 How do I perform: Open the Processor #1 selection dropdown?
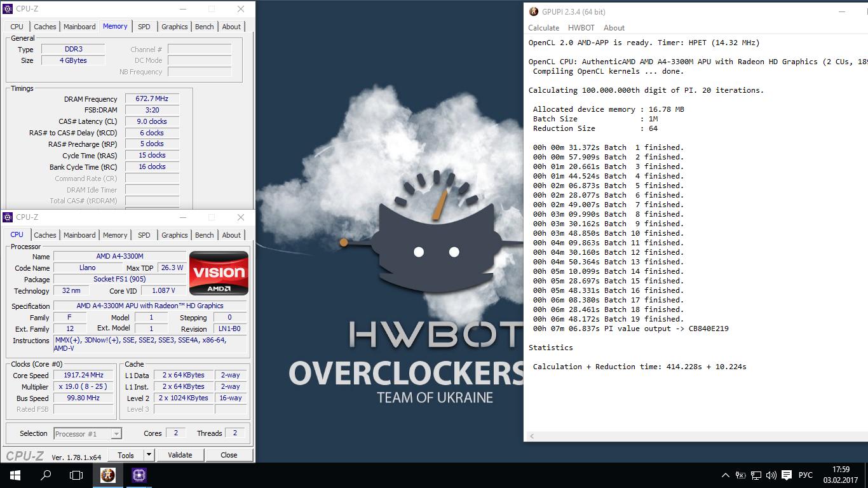pos(88,434)
